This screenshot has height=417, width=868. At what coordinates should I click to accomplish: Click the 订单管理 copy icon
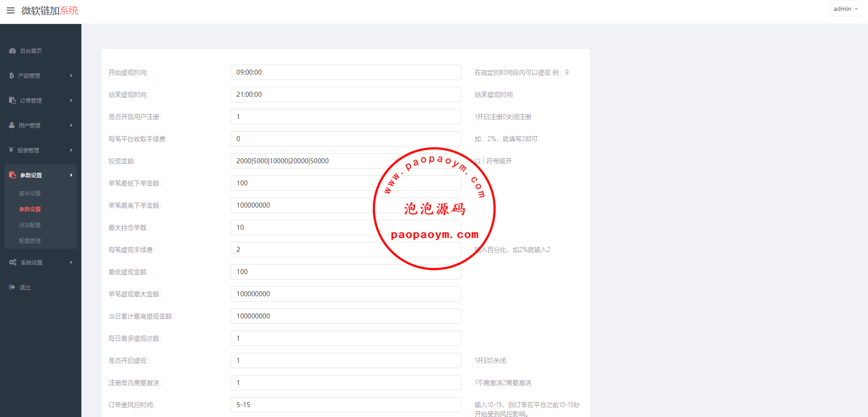13,100
